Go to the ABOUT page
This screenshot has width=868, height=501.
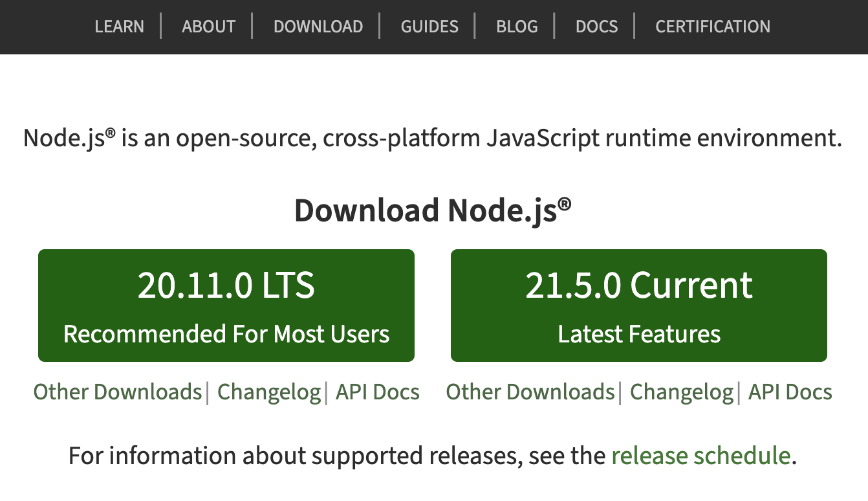click(208, 27)
